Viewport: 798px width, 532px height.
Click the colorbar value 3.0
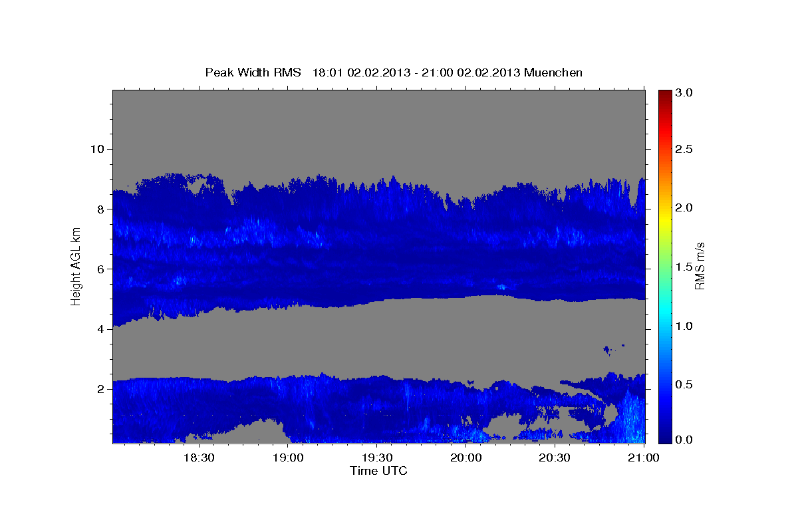click(x=684, y=92)
